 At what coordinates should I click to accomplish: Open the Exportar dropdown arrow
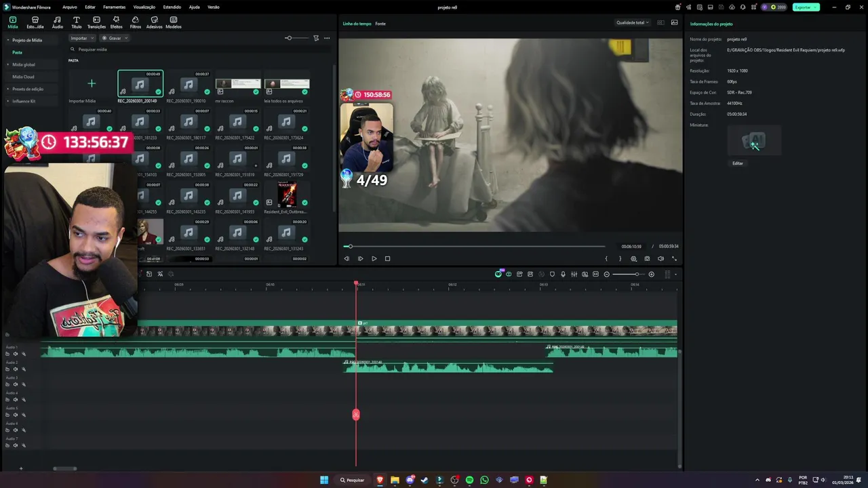[816, 7]
